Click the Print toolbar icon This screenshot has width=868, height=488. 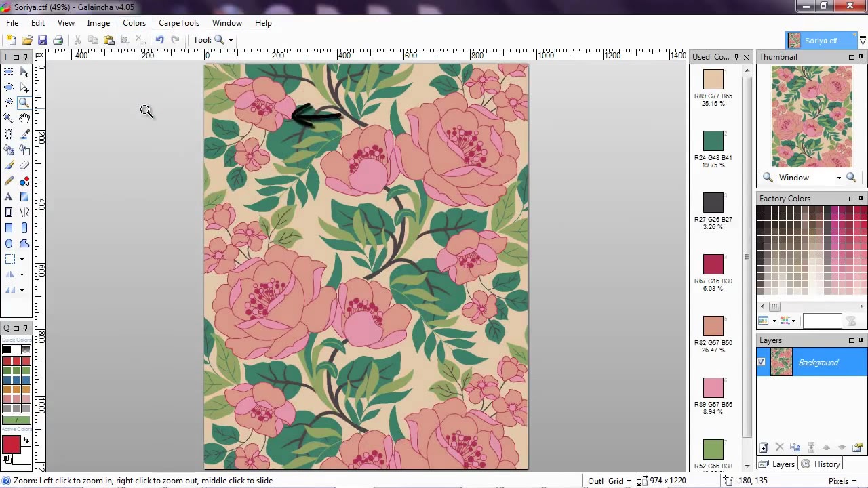pyautogui.click(x=58, y=40)
